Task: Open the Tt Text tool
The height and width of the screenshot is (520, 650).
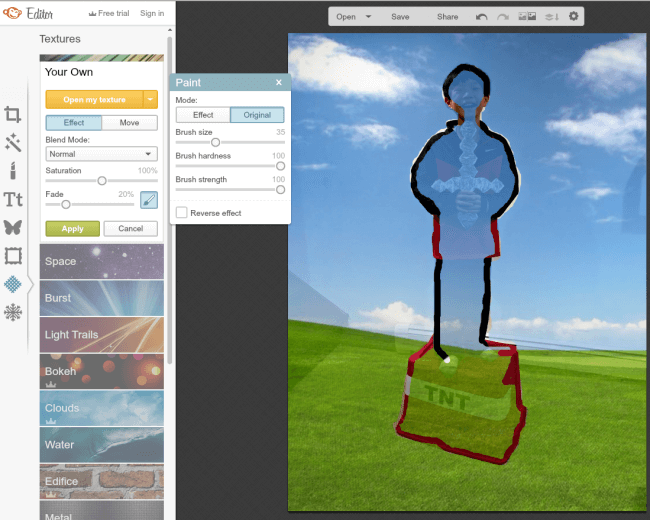Action: coord(13,199)
